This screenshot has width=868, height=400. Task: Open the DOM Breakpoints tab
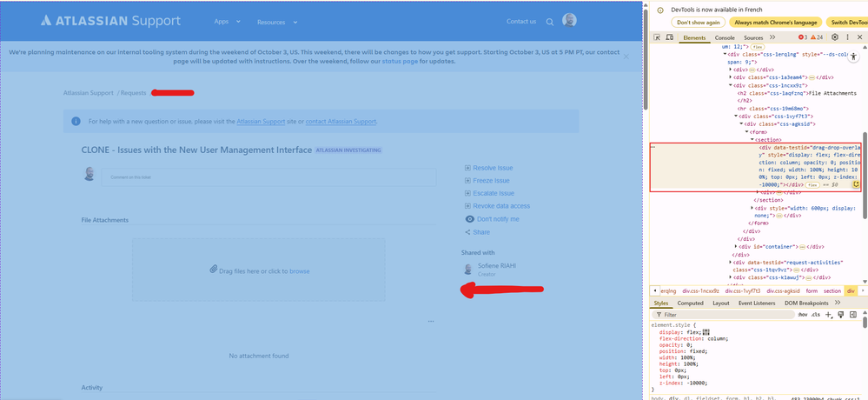[806, 303]
